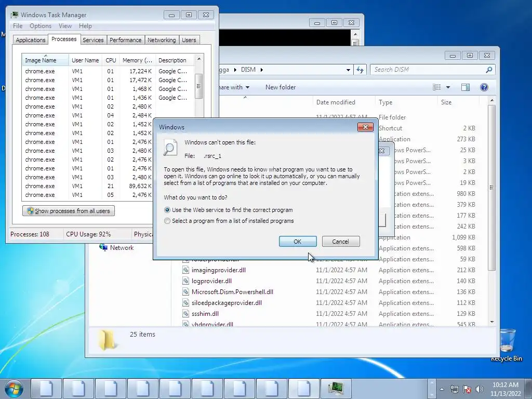Open the View menu in Task Manager

click(65, 26)
